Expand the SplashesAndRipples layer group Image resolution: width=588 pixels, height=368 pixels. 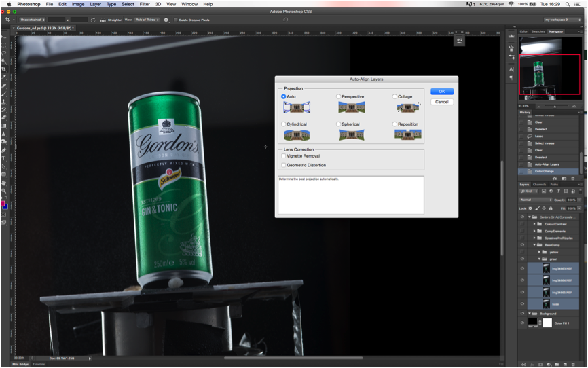(x=534, y=238)
